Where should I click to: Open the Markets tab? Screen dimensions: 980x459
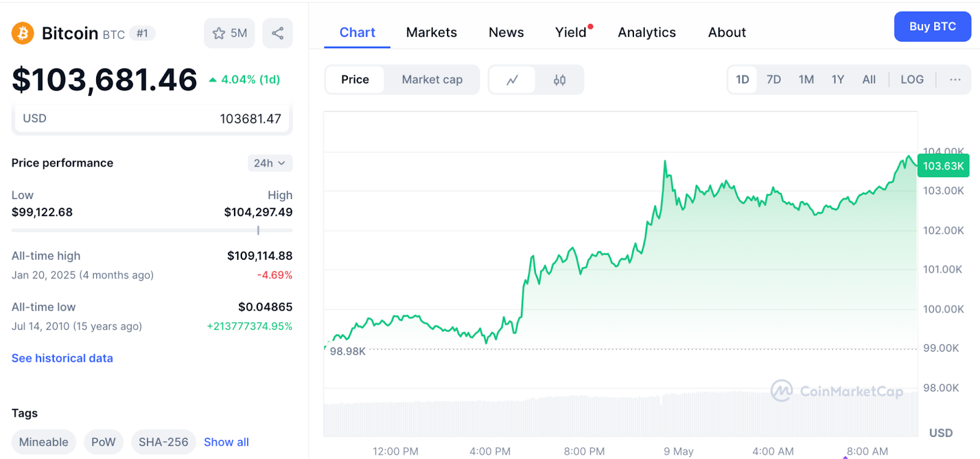(x=431, y=32)
